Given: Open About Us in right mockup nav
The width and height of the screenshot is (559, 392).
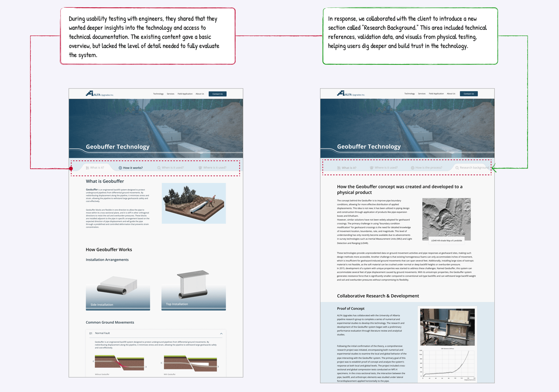Looking at the screenshot, I should [x=451, y=93].
